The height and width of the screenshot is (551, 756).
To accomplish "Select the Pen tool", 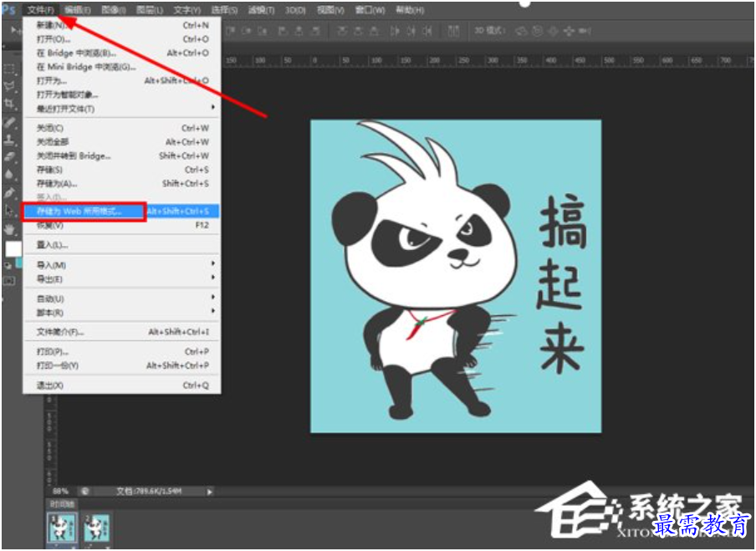I will tap(9, 192).
